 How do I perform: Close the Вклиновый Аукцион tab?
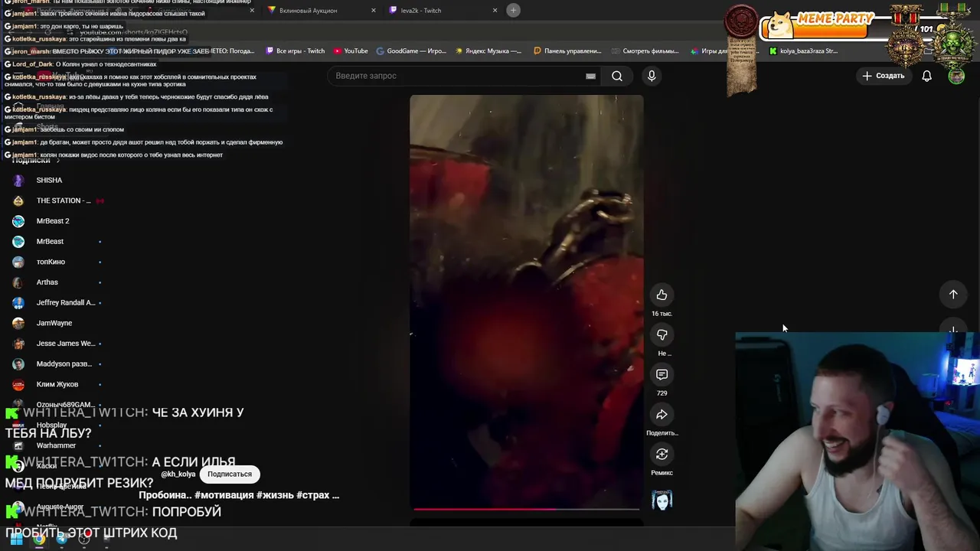coord(374,11)
